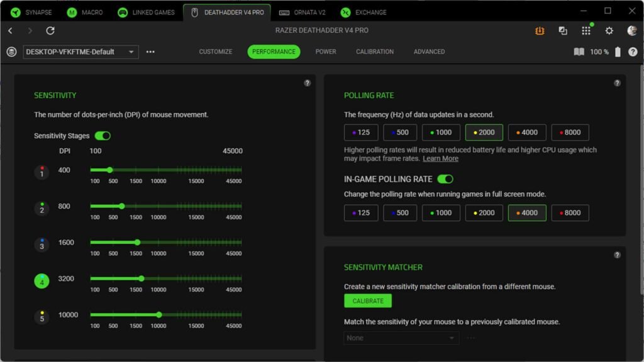The width and height of the screenshot is (644, 362).
Task: Open the None calibrated mouse dropdown
Action: coord(401,337)
